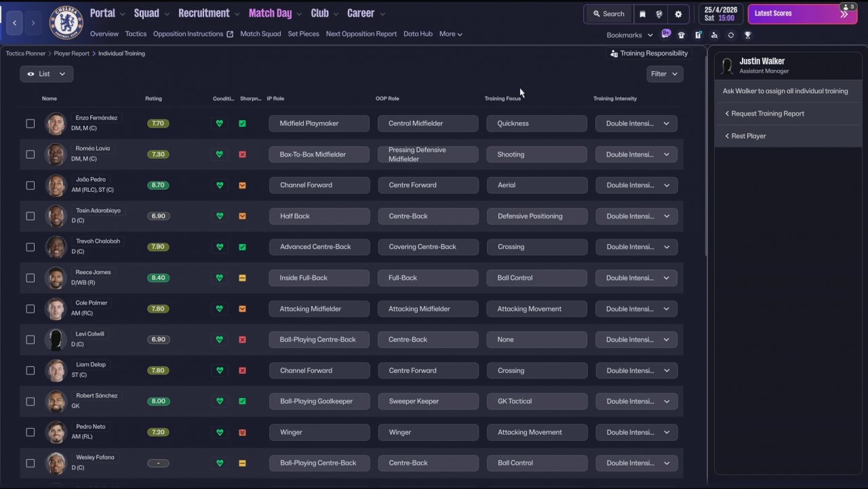Click Trevoh Chalobah's green sharpness icon

(x=242, y=247)
